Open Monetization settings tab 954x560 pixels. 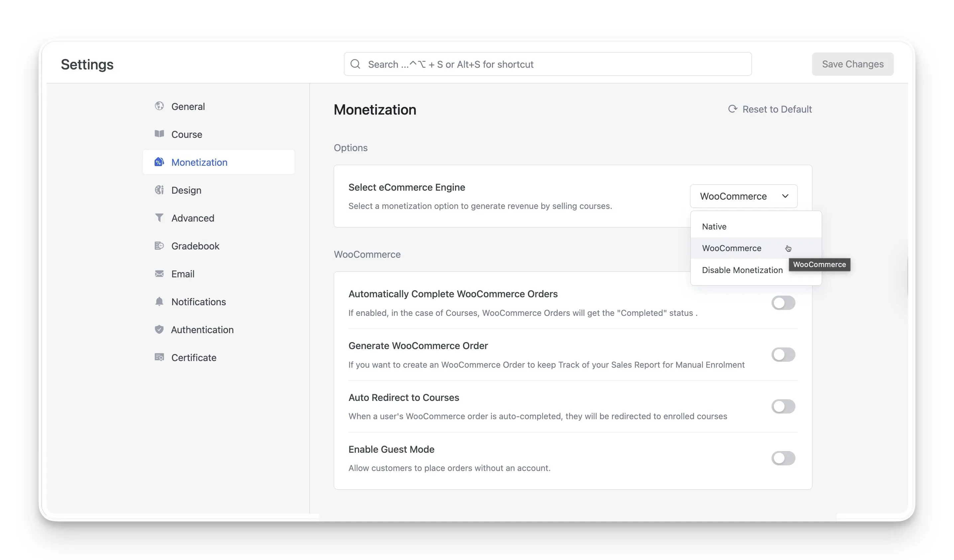coord(218,162)
